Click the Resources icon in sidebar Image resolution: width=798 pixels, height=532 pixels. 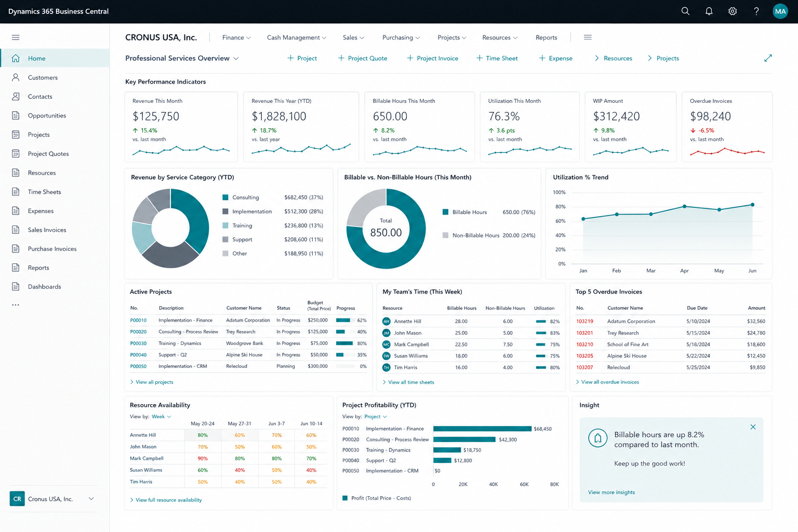(x=16, y=172)
